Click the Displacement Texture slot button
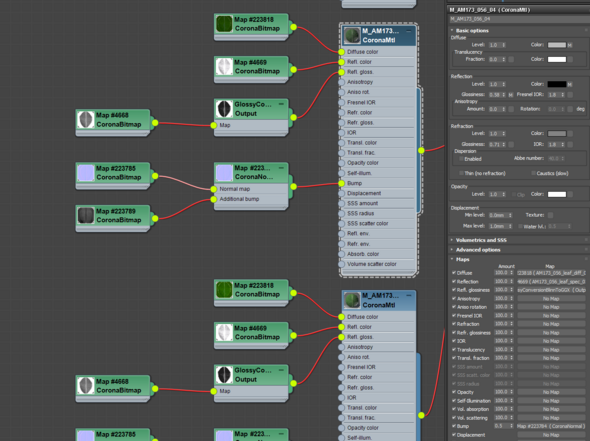The width and height of the screenshot is (590, 441). (550, 215)
